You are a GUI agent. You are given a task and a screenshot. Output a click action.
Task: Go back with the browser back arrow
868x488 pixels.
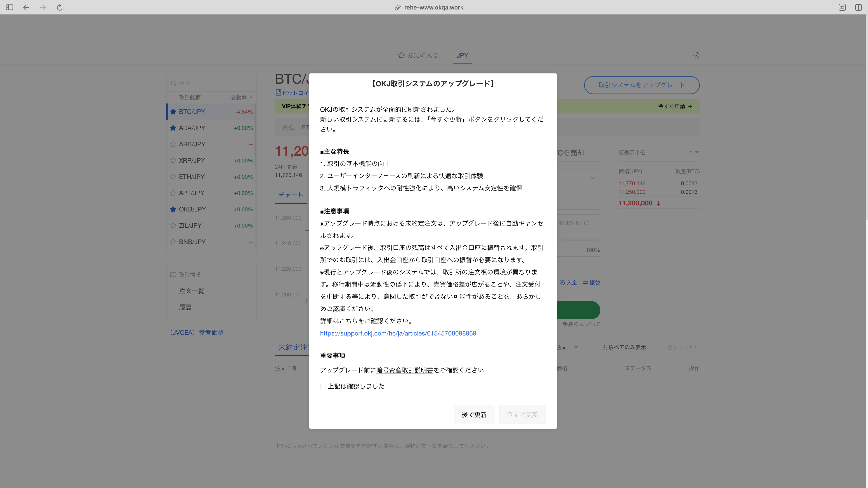26,7
